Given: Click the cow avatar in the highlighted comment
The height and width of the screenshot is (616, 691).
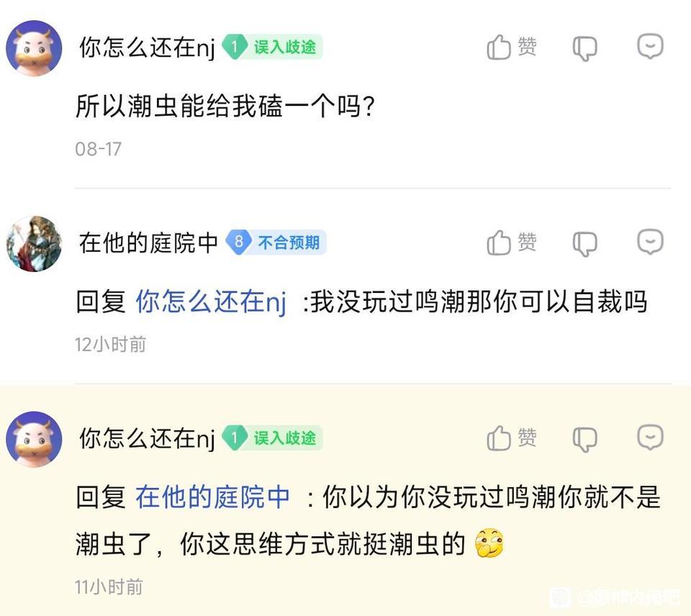Looking at the screenshot, I should pyautogui.click(x=34, y=439).
